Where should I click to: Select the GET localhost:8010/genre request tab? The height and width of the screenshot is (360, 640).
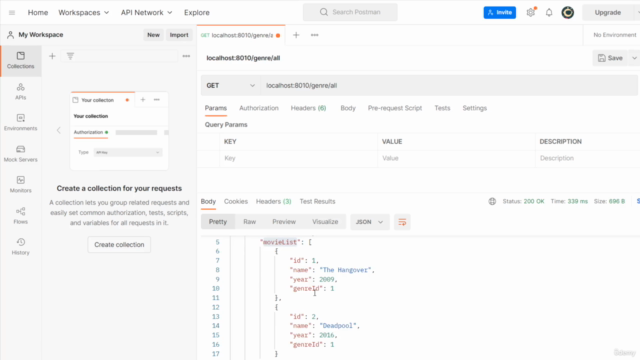click(x=241, y=35)
